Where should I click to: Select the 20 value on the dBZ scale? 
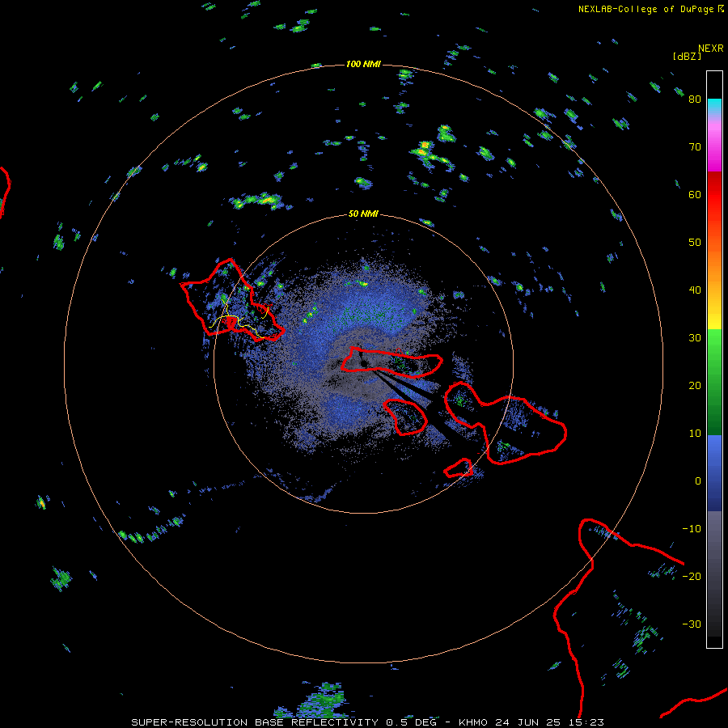click(695, 386)
